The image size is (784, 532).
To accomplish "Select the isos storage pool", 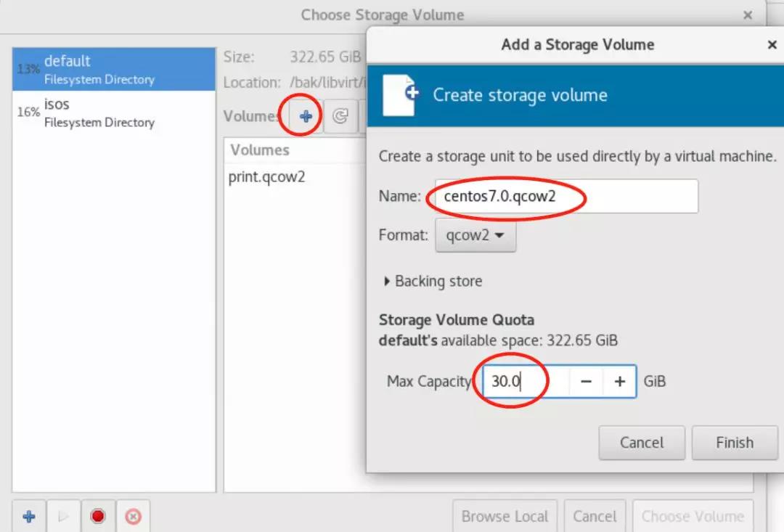I will [x=114, y=112].
